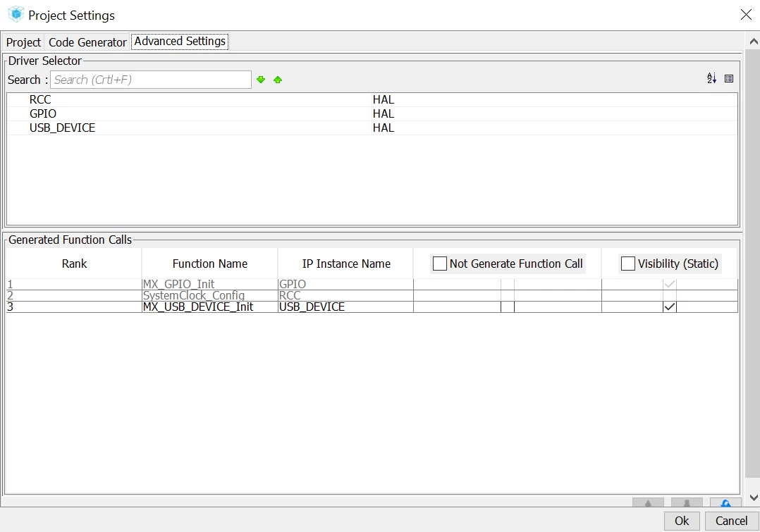Tick the header Visibility (Static) checkbox
This screenshot has width=760, height=532.
(x=627, y=264)
